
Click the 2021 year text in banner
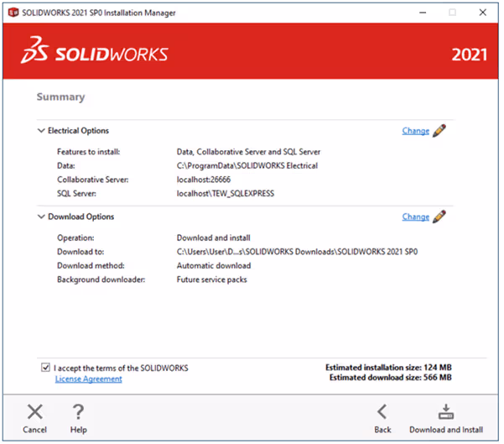[x=469, y=55]
